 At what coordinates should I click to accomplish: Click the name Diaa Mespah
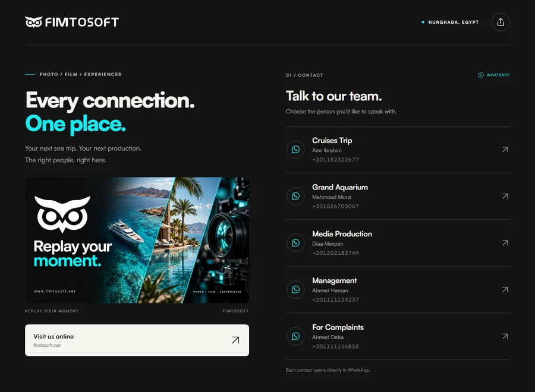[328, 244]
